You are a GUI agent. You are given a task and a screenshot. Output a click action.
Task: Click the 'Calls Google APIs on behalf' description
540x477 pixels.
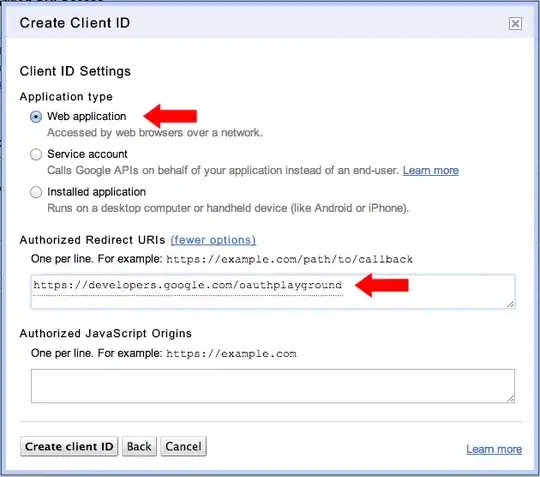pos(223,170)
